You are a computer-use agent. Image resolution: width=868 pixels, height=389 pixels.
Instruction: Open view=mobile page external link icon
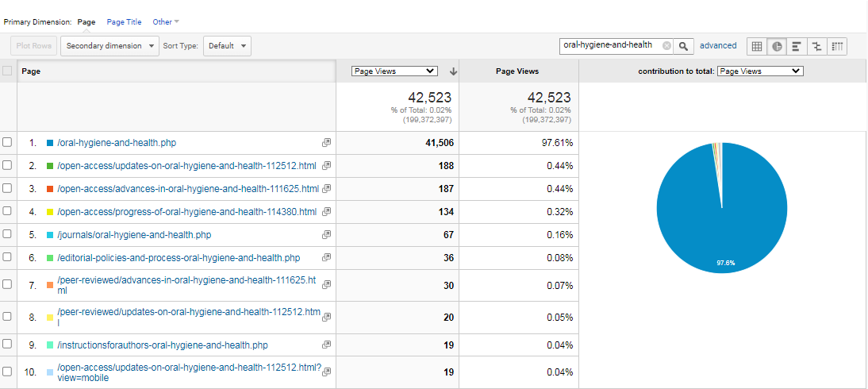coord(327,372)
